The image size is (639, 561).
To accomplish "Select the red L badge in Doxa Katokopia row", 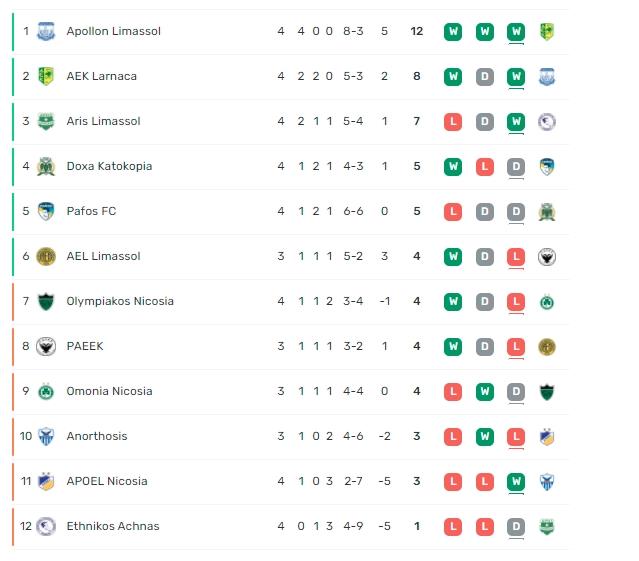I will point(485,167).
